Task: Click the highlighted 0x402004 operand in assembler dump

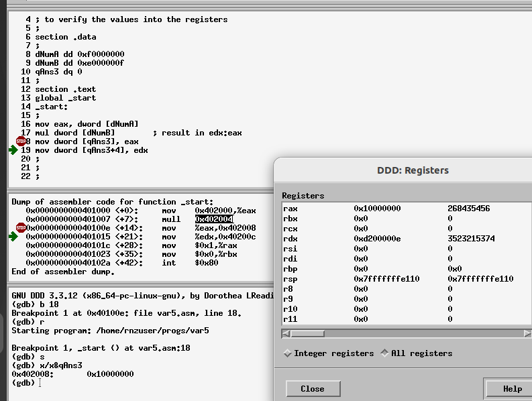Action: [214, 219]
